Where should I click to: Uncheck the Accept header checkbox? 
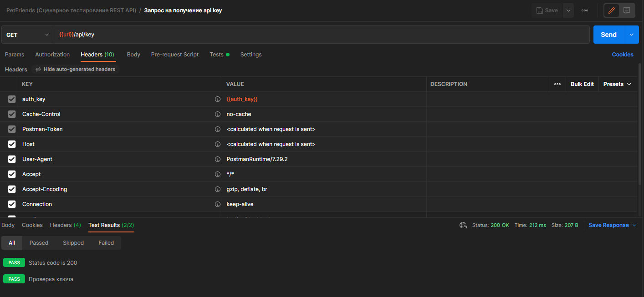(12, 174)
